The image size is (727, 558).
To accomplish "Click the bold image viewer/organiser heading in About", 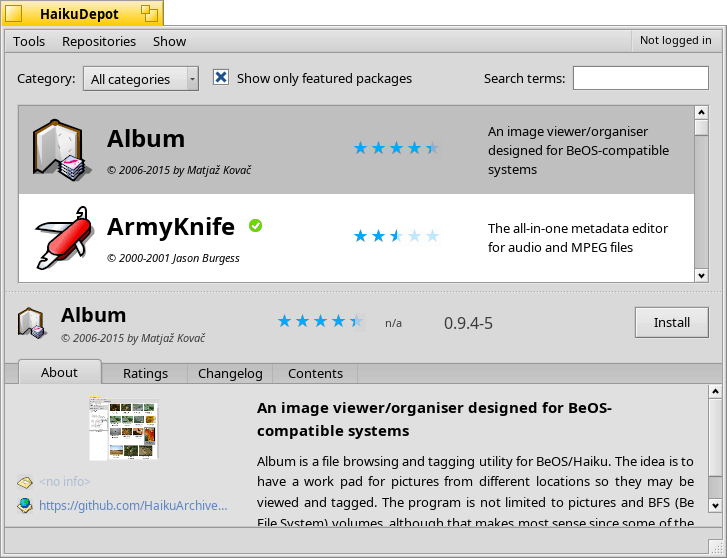I will tap(434, 419).
